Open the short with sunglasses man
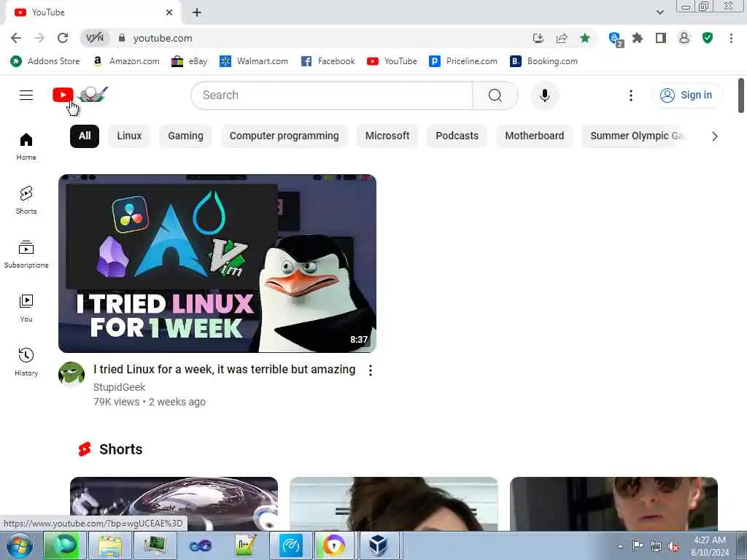747x560 pixels. tap(614, 504)
